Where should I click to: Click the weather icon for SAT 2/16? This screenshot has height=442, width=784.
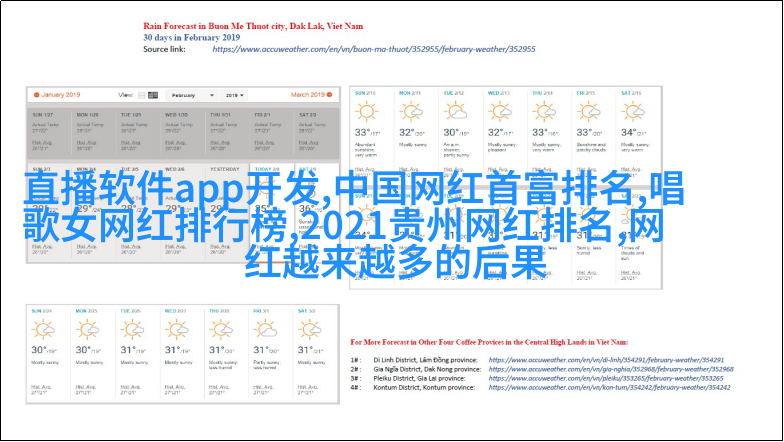pyautogui.click(x=634, y=111)
